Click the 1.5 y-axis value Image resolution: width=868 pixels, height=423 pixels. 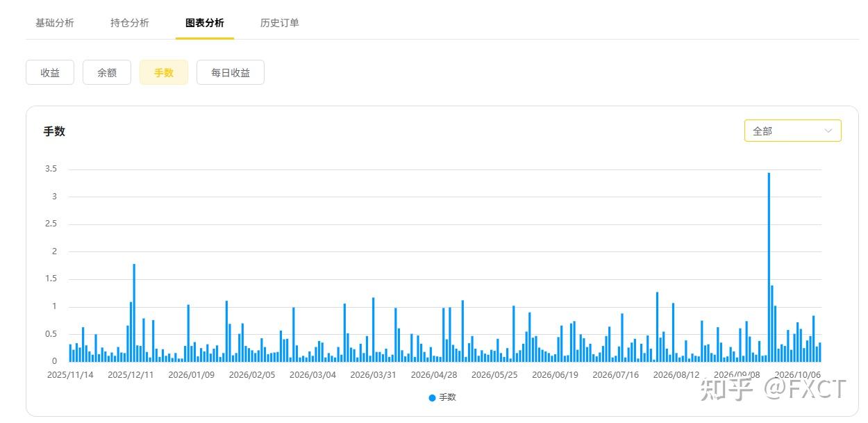point(51,279)
